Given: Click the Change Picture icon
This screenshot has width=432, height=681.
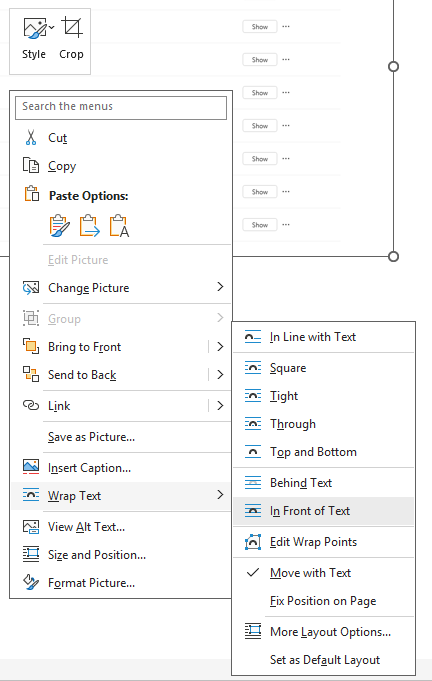Looking at the screenshot, I should click(x=31, y=288).
